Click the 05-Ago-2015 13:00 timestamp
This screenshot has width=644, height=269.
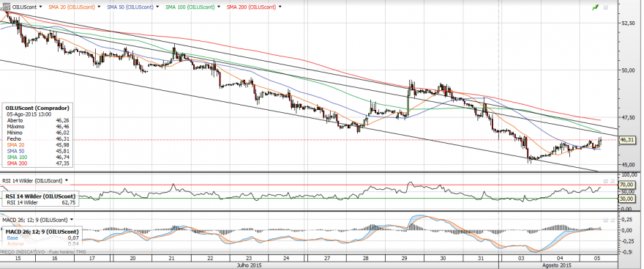pyautogui.click(x=29, y=114)
